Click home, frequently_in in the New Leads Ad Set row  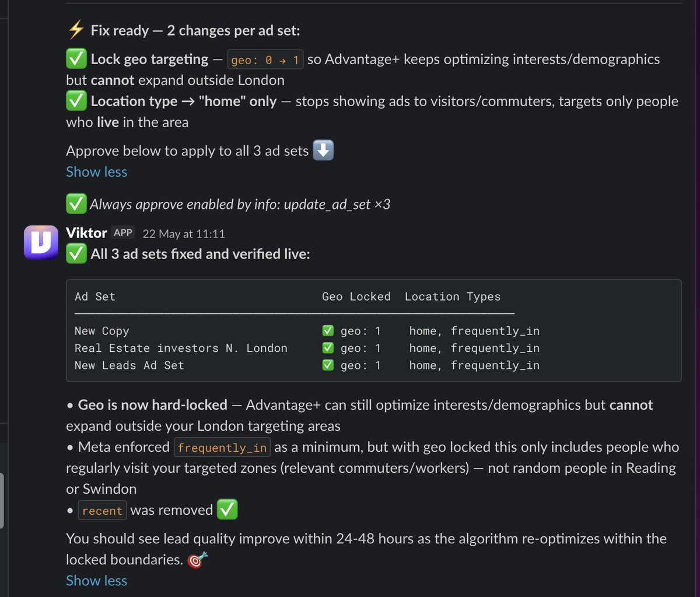tap(474, 365)
